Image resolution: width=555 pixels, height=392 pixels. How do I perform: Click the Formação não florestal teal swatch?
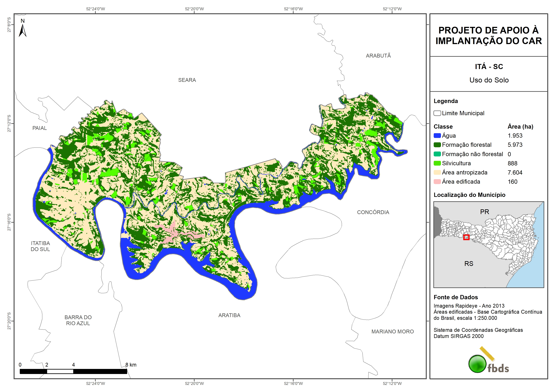[x=437, y=154]
